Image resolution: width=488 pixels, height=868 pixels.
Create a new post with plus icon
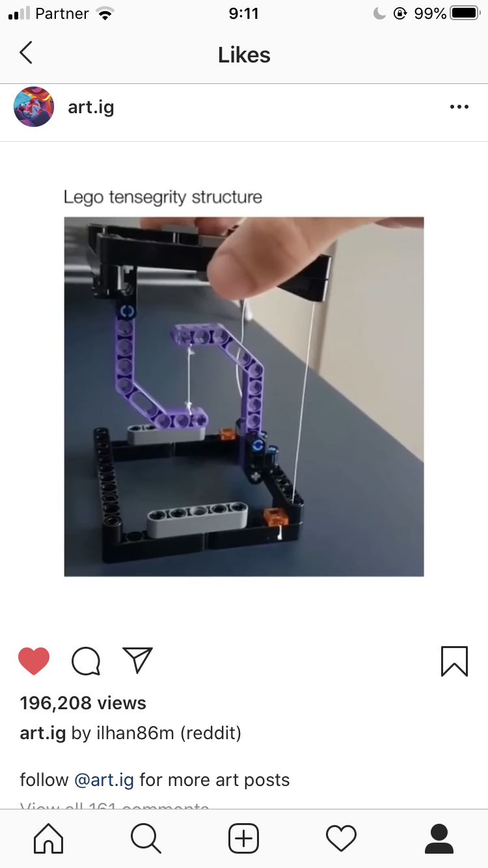point(244,839)
